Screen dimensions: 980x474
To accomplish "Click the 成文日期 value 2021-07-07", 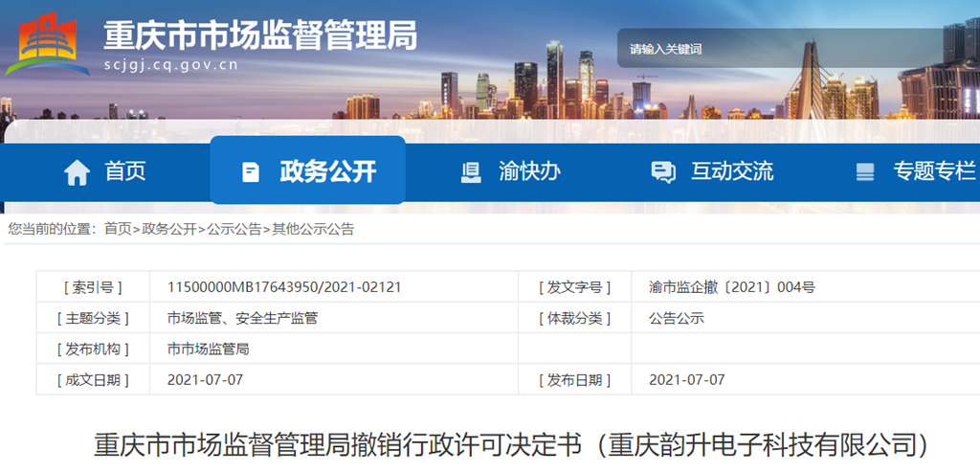I will pyautogui.click(x=205, y=379).
